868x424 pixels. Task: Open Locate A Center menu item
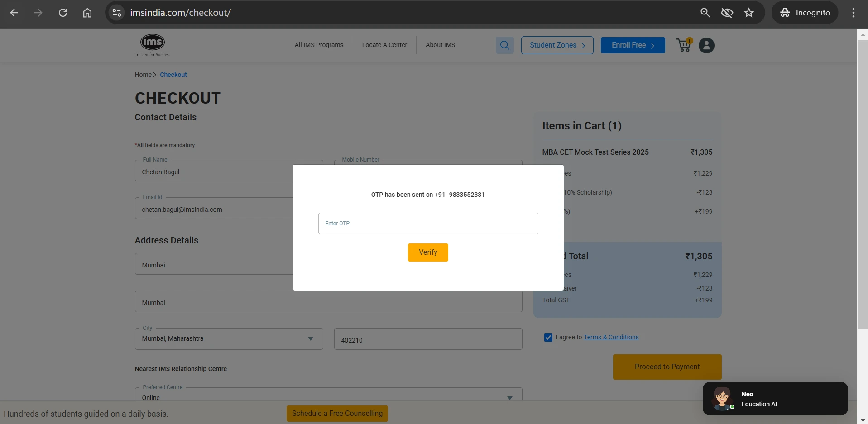coord(384,45)
